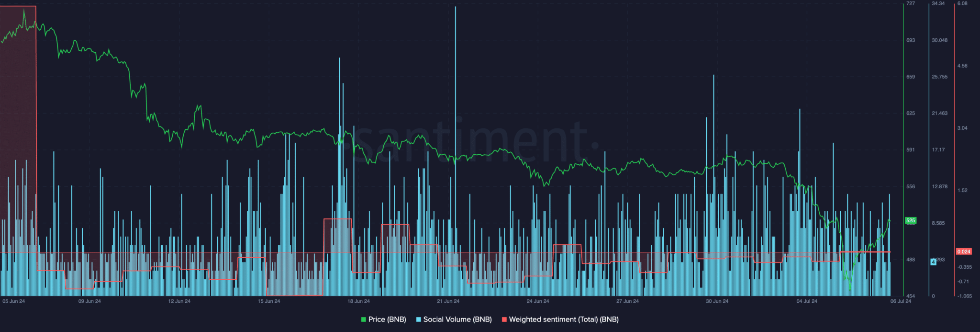The height and width of the screenshot is (332, 980).
Task: Select the 05 Jun 24 date label
Action: (x=14, y=301)
